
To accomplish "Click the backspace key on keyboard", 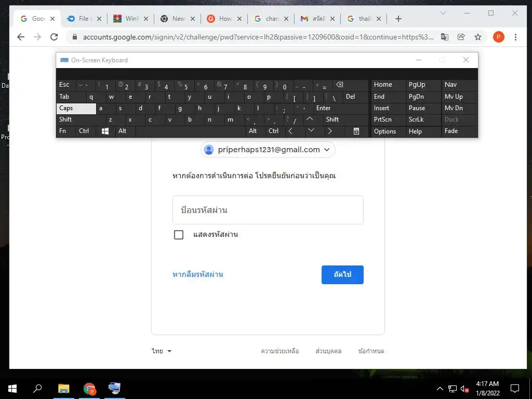I will [352, 85].
